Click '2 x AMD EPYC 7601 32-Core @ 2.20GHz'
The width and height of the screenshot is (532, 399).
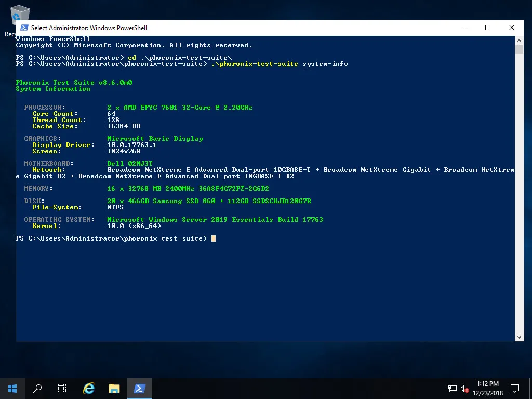180,108
